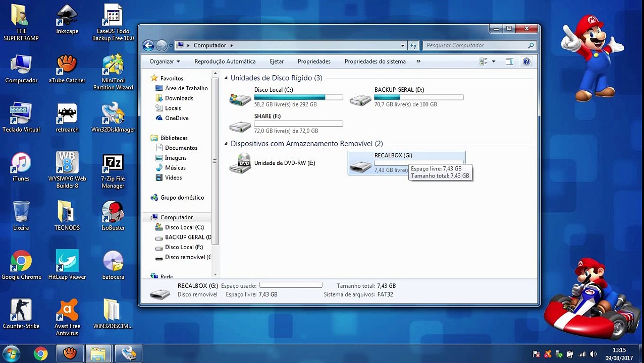Open the batocera desktop icon

point(113,265)
